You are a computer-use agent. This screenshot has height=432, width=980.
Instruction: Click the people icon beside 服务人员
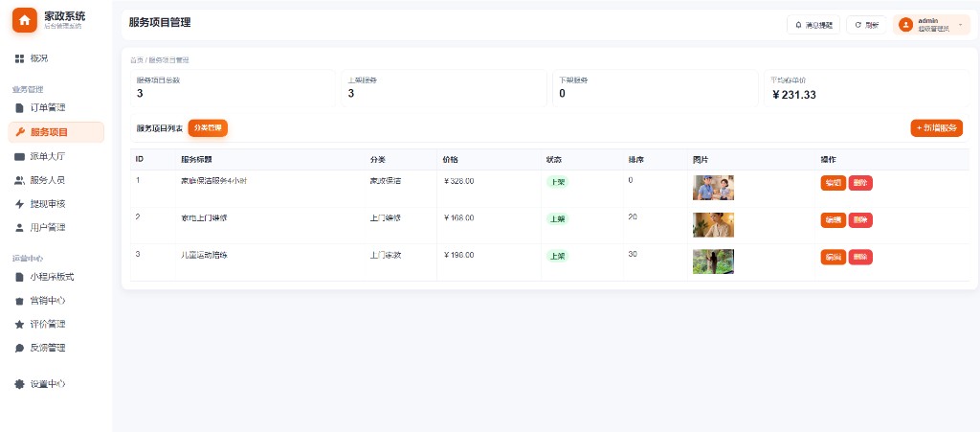pos(19,180)
